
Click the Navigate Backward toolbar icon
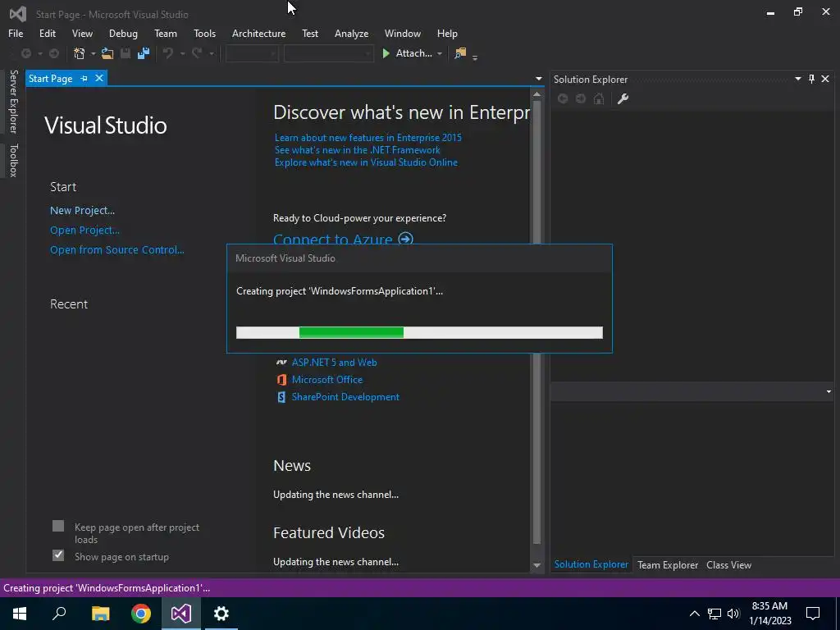(25, 53)
